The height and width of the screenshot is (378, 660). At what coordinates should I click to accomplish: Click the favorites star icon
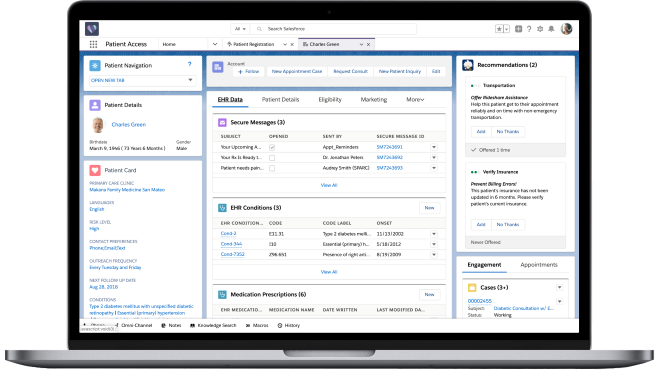(499, 29)
